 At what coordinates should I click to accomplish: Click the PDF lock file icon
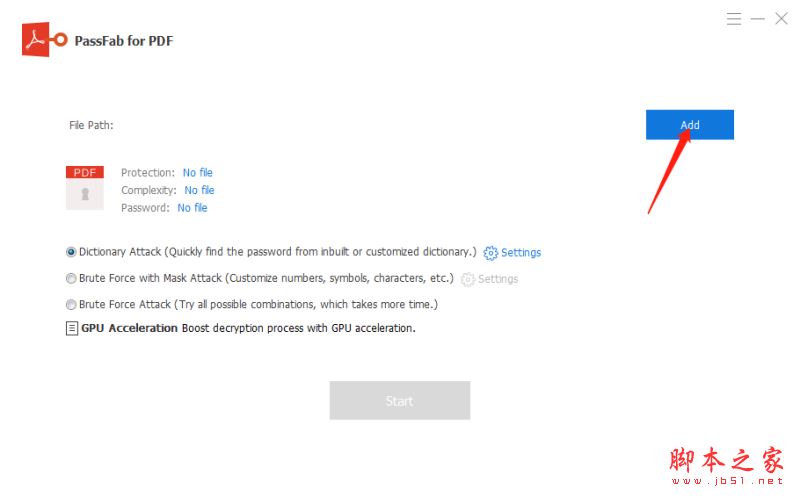pos(85,188)
